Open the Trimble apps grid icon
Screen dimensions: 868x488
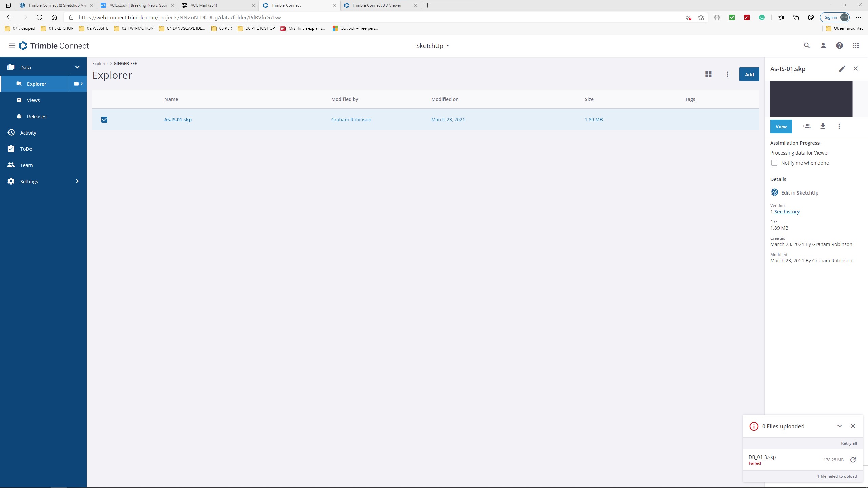point(855,46)
